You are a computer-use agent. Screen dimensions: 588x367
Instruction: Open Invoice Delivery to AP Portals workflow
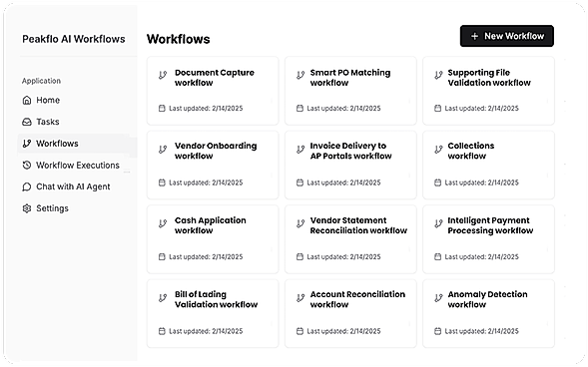tap(350, 165)
